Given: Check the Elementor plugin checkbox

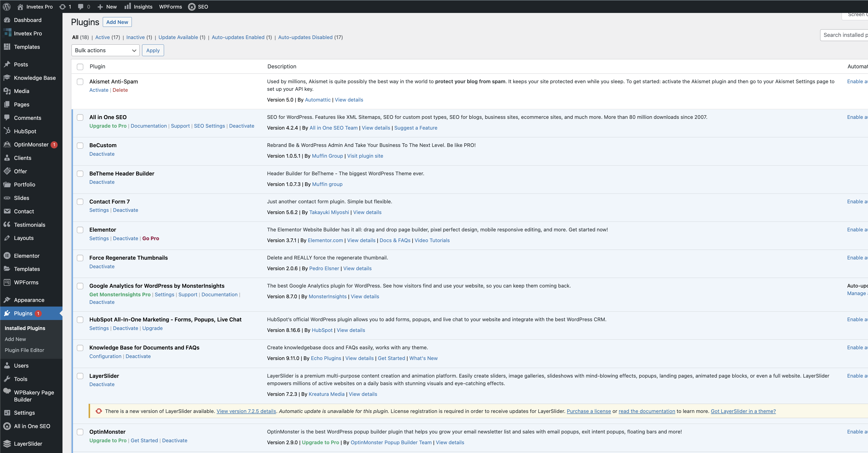Looking at the screenshot, I should tap(80, 230).
